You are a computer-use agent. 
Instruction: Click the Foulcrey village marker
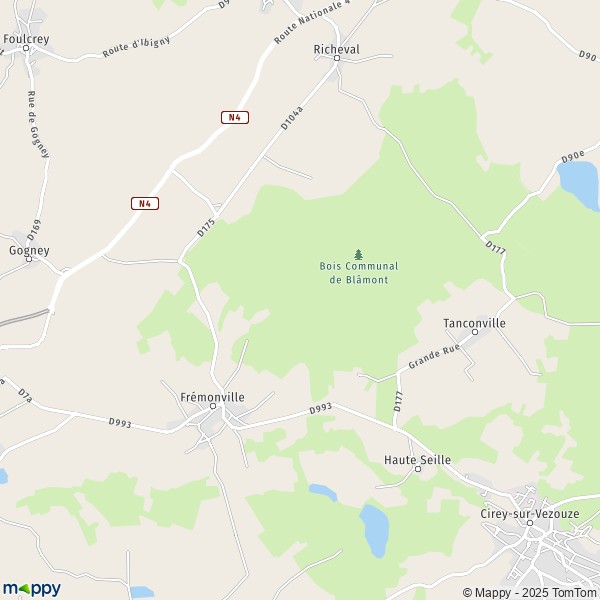(x=26, y=48)
